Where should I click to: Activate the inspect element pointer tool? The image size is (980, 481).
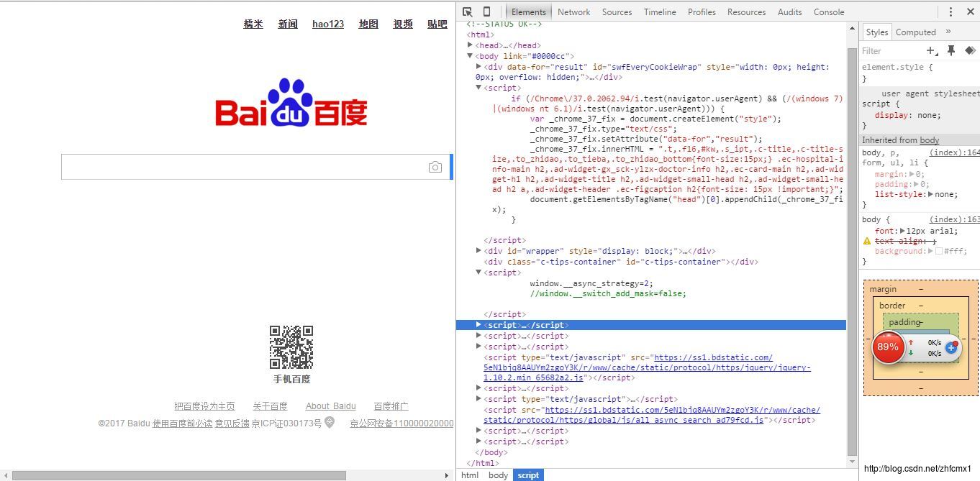pos(467,12)
